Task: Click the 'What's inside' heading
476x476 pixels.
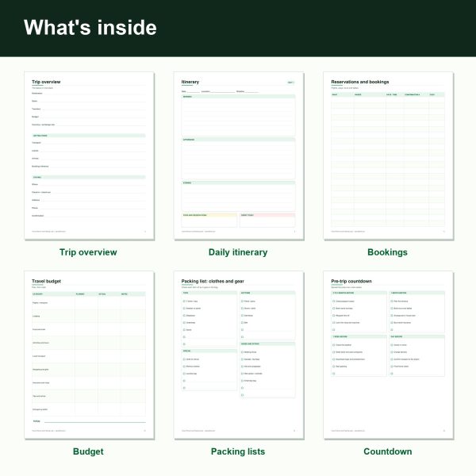Action: tap(90, 27)
